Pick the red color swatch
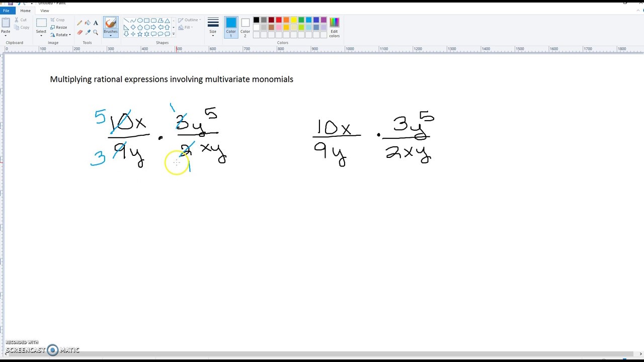 click(x=279, y=20)
